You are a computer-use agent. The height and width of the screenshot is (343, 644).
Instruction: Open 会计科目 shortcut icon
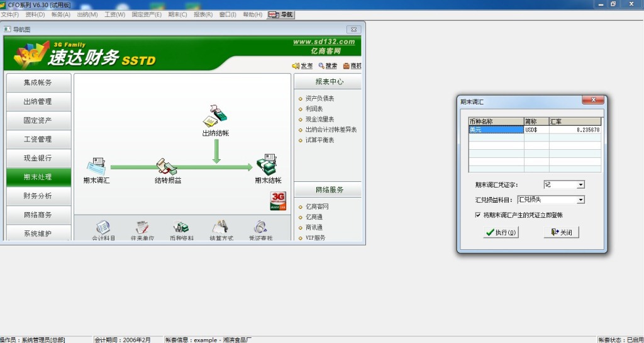[103, 227]
